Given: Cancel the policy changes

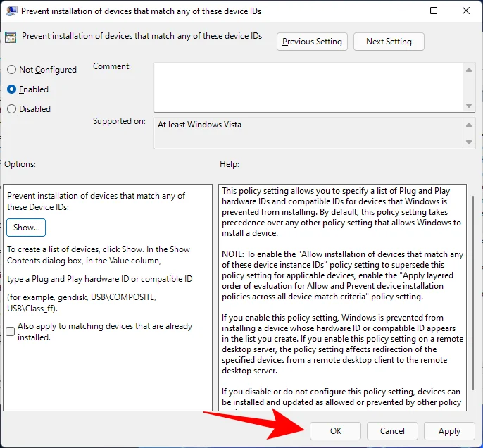Looking at the screenshot, I should tap(392, 431).
